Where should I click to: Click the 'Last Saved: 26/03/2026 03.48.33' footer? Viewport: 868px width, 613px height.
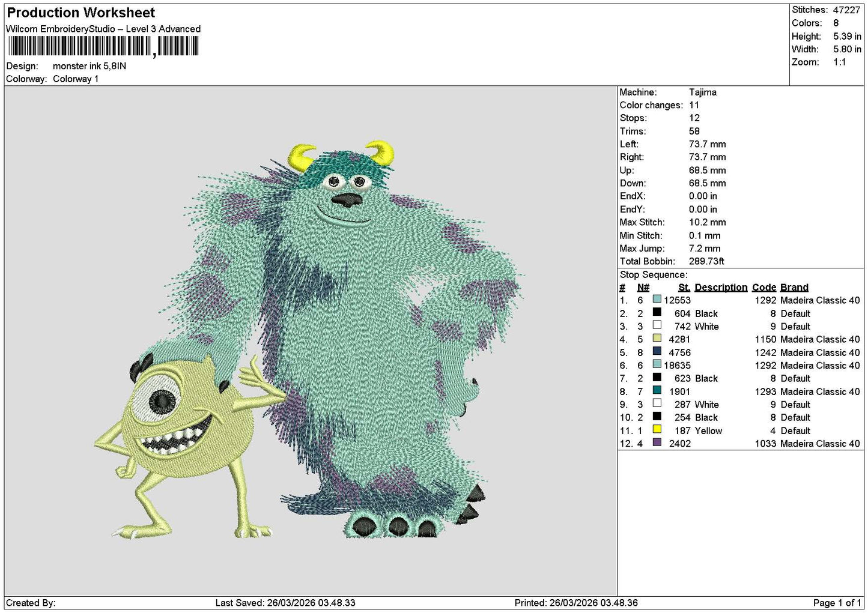[x=285, y=603]
